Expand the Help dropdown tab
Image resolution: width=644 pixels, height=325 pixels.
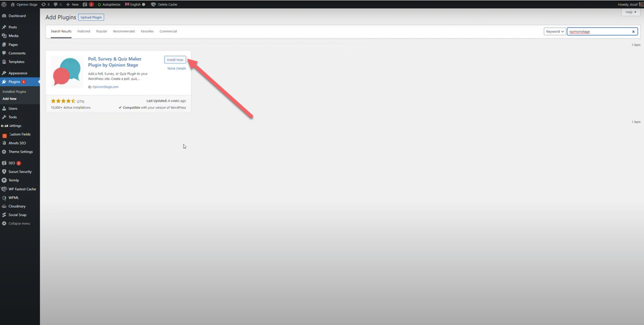[x=631, y=12]
